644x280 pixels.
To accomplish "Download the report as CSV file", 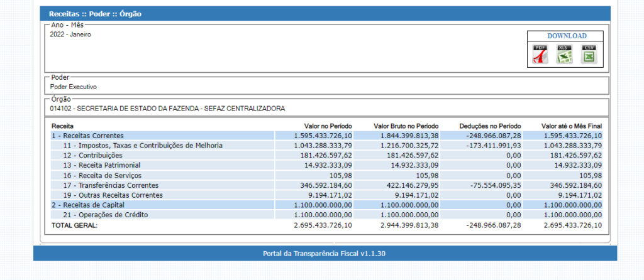I will coord(589,55).
